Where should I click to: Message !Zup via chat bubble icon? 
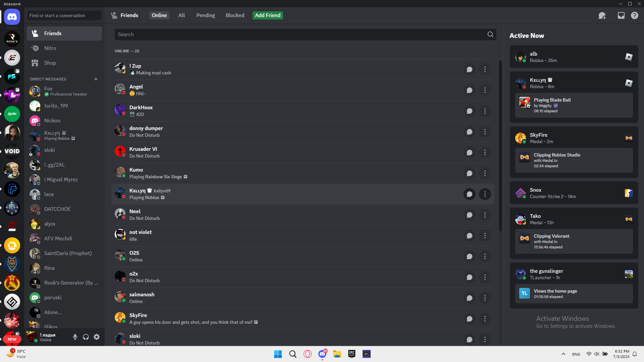point(470,69)
